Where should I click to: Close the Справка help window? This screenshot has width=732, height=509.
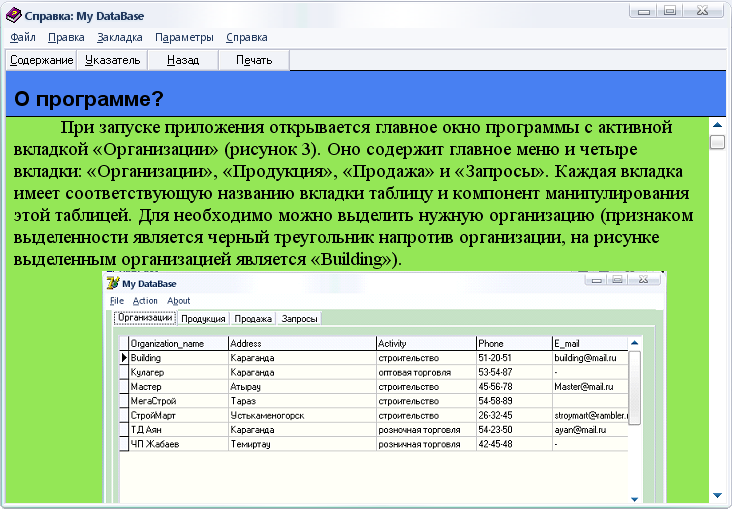click(x=705, y=11)
